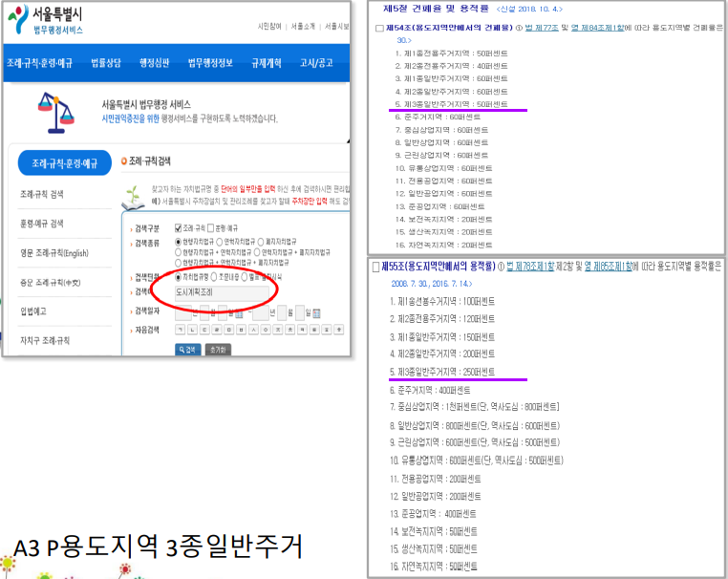Viewport: 728px width, 579px height.
Task: Select the ㅇ consonant search button
Action: (266, 330)
